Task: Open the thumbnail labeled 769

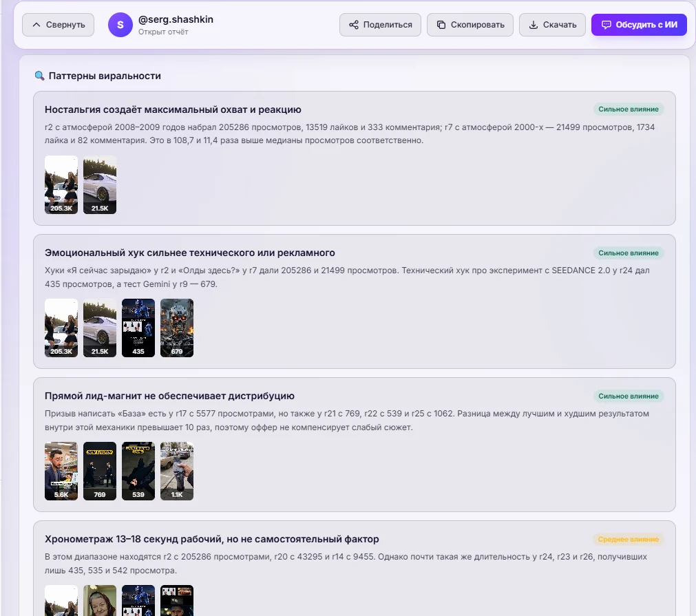Action: tap(100, 471)
